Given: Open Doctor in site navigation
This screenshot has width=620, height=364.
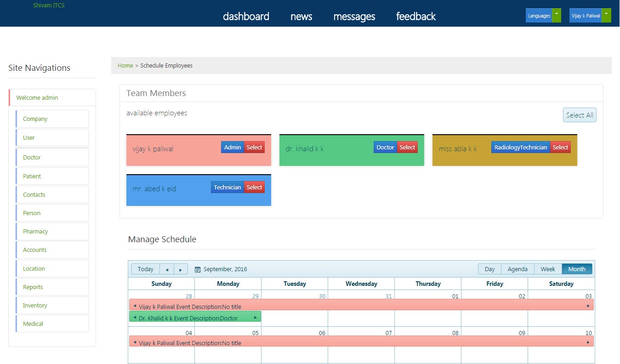Looking at the screenshot, I should (x=52, y=157).
